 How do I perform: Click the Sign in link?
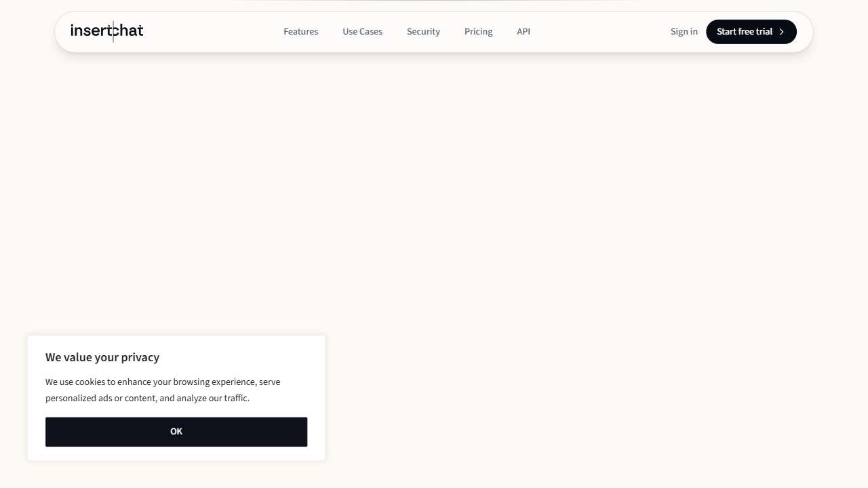[684, 32]
